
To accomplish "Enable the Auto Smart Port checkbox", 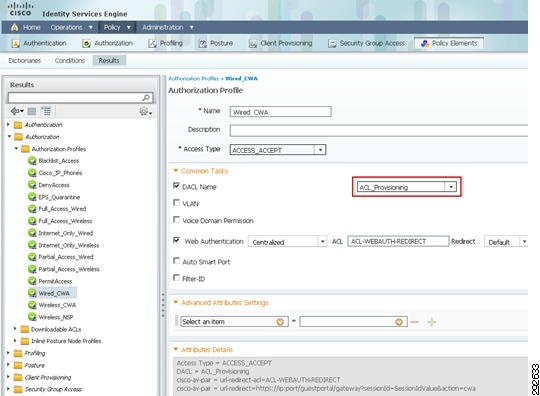I will [176, 261].
